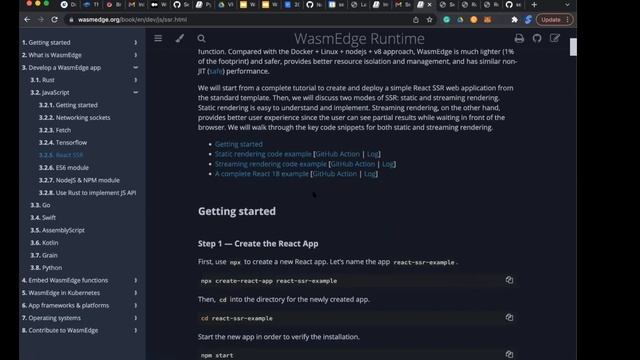The height and width of the screenshot is (360, 640).
Task: Expand the 3.1 Rust section arrow
Action: coord(136,80)
